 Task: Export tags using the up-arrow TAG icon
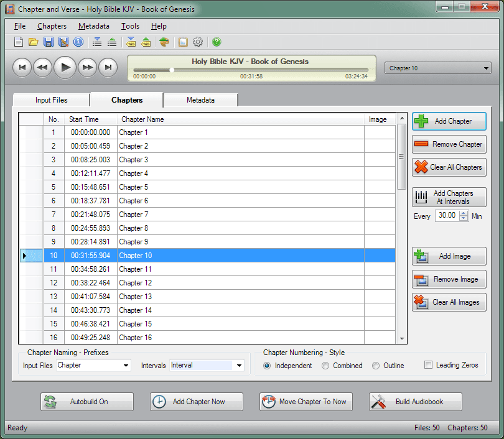point(146,42)
